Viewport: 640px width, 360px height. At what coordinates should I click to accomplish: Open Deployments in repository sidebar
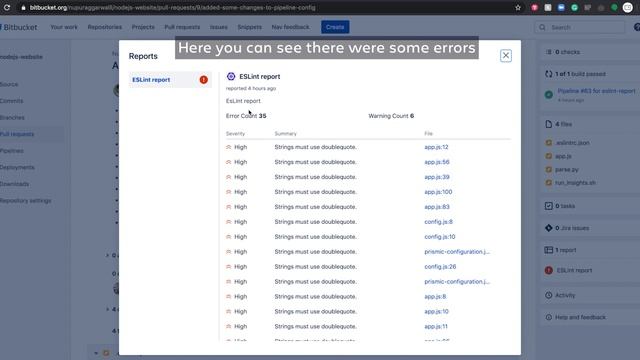17,167
